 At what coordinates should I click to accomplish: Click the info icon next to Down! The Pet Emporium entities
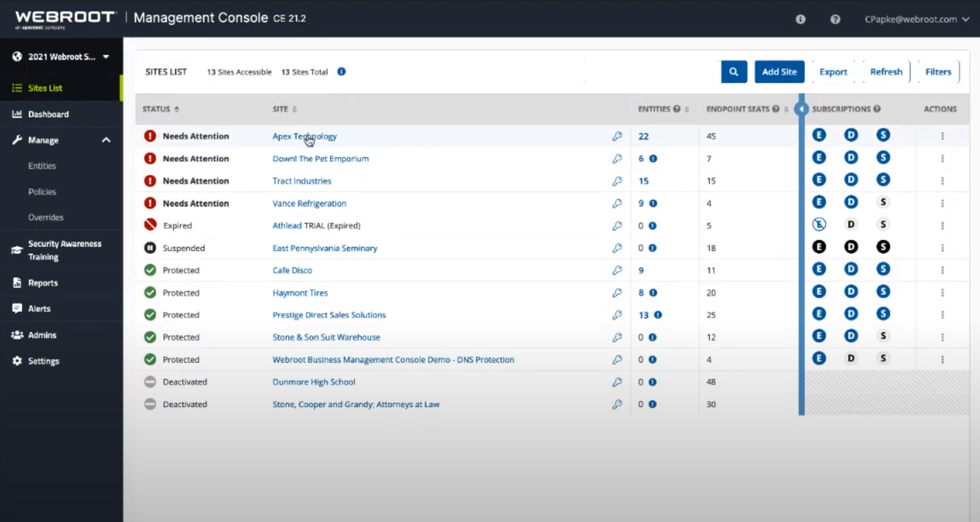pyautogui.click(x=654, y=159)
